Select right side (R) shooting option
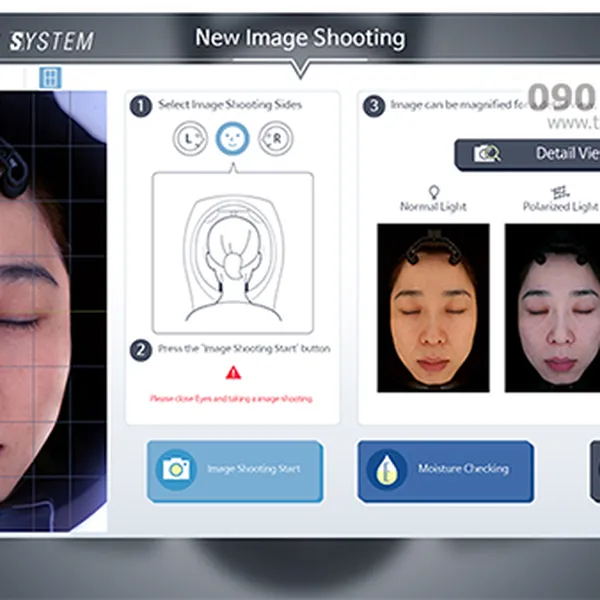The image size is (600, 600). (x=275, y=140)
